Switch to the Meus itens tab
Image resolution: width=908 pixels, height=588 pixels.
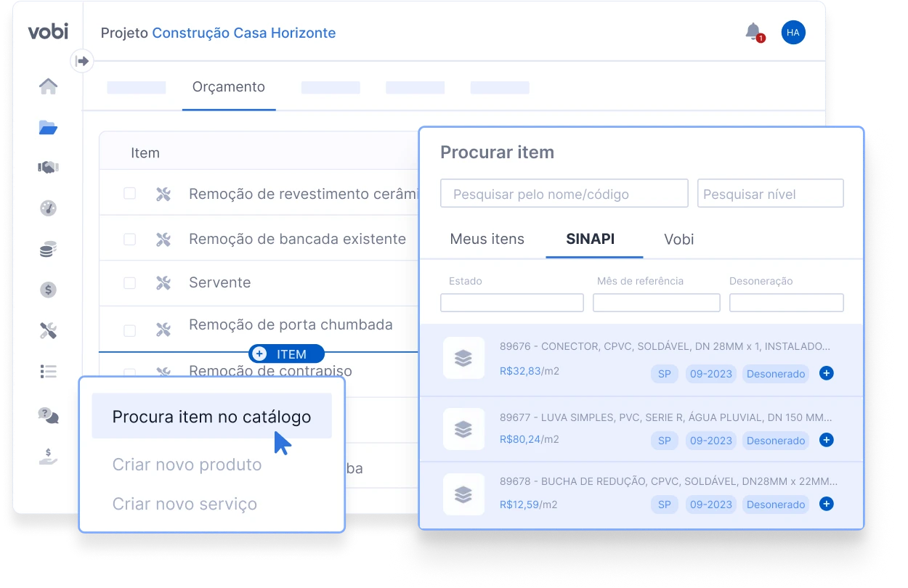[487, 239]
